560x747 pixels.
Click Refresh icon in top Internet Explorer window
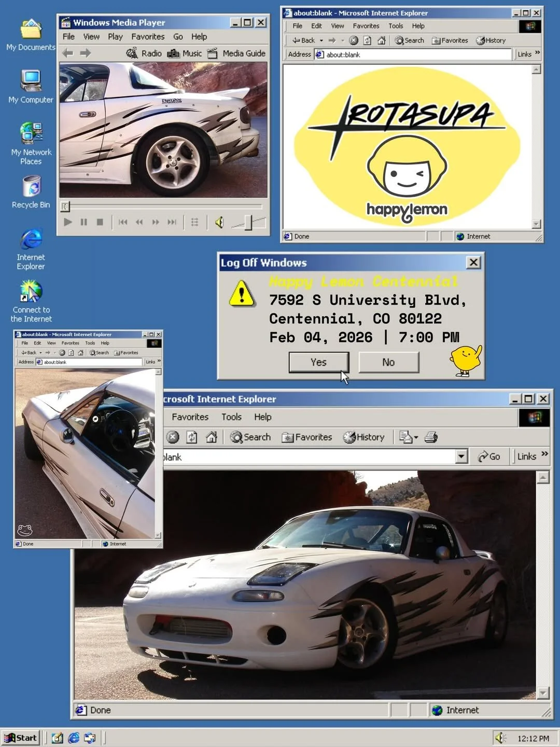(367, 40)
